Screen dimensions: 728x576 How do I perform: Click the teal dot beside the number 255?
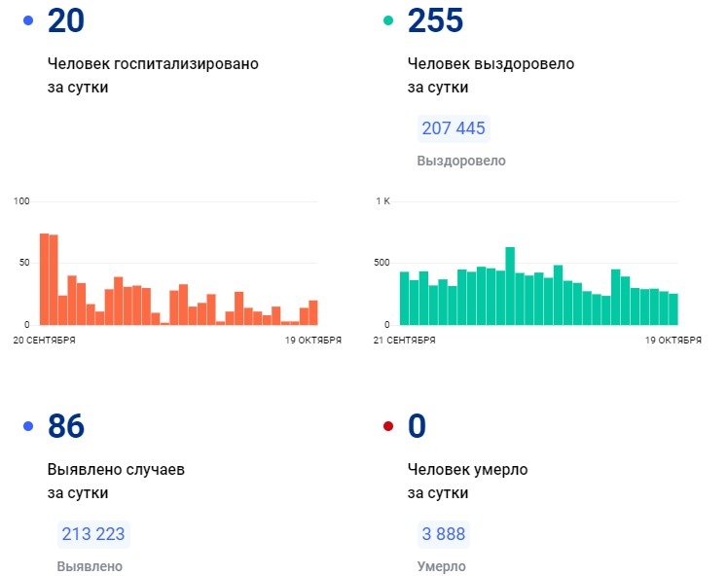(x=388, y=19)
